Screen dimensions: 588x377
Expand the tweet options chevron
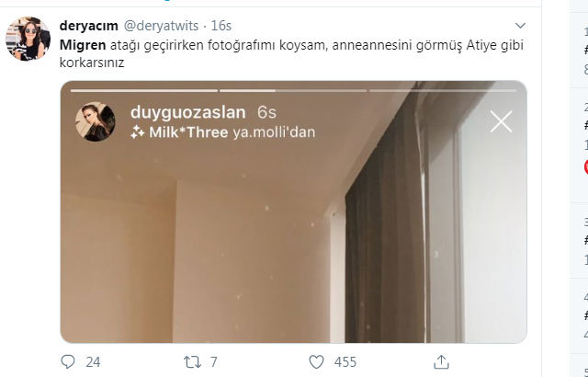[520, 26]
